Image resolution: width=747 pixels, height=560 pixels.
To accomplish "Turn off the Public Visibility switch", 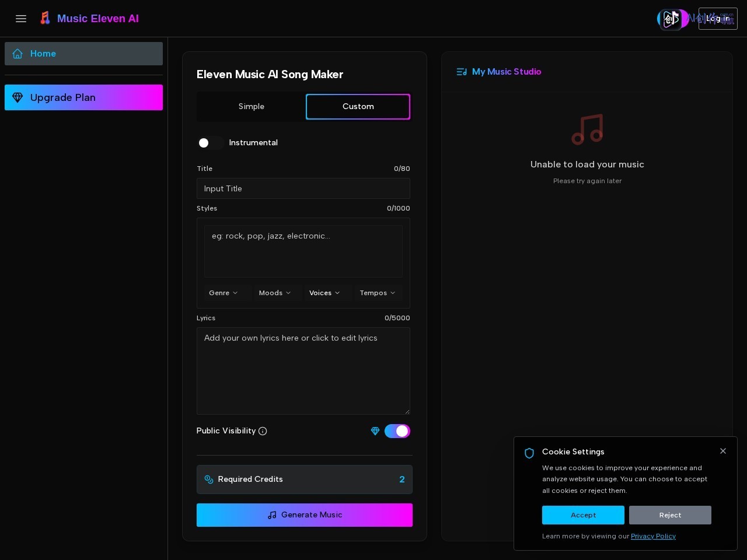I will [x=397, y=431].
